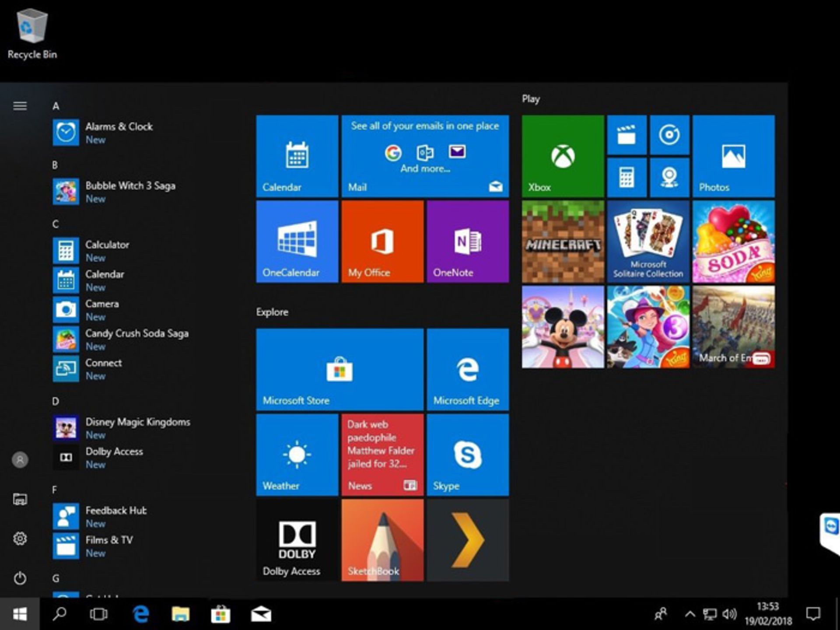This screenshot has height=630, width=840.
Task: Open the Mail tile
Action: [425, 156]
